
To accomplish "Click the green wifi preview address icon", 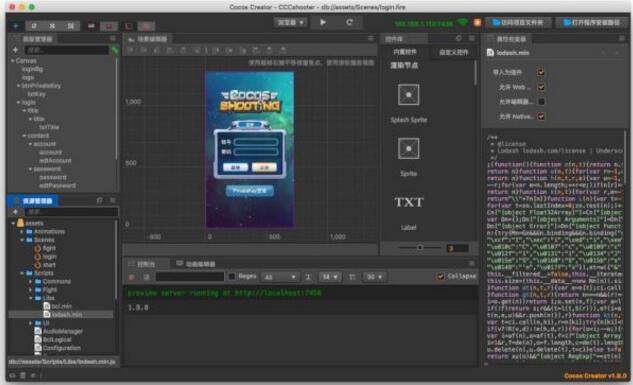I will [462, 23].
